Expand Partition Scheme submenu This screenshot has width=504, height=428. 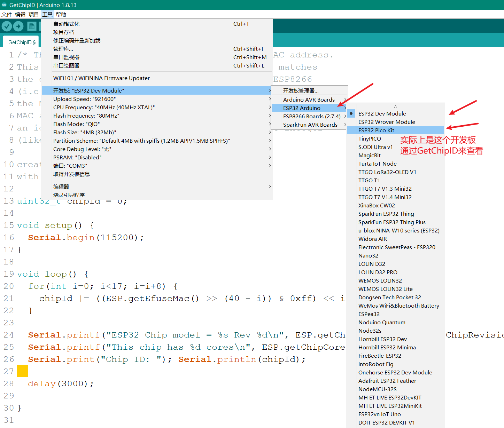pos(157,141)
